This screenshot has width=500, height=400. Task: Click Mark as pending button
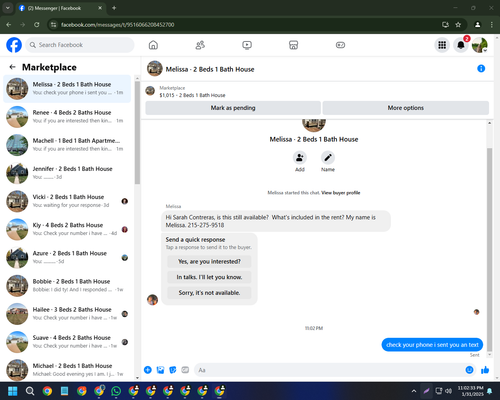[233, 108]
